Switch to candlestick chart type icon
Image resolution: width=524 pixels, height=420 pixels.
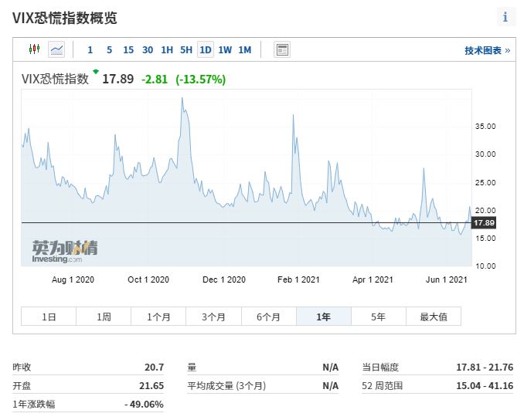pyautogui.click(x=34, y=49)
